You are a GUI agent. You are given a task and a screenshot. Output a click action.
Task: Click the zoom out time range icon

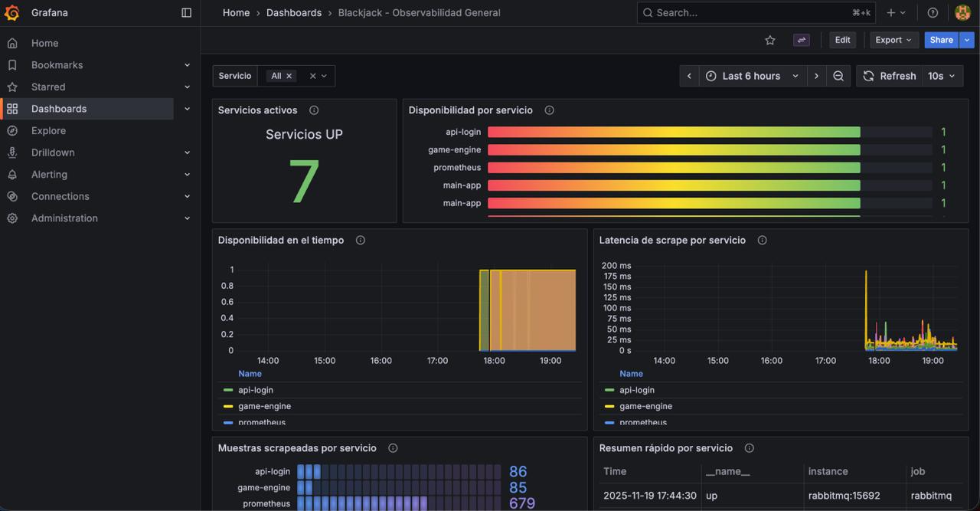point(838,76)
